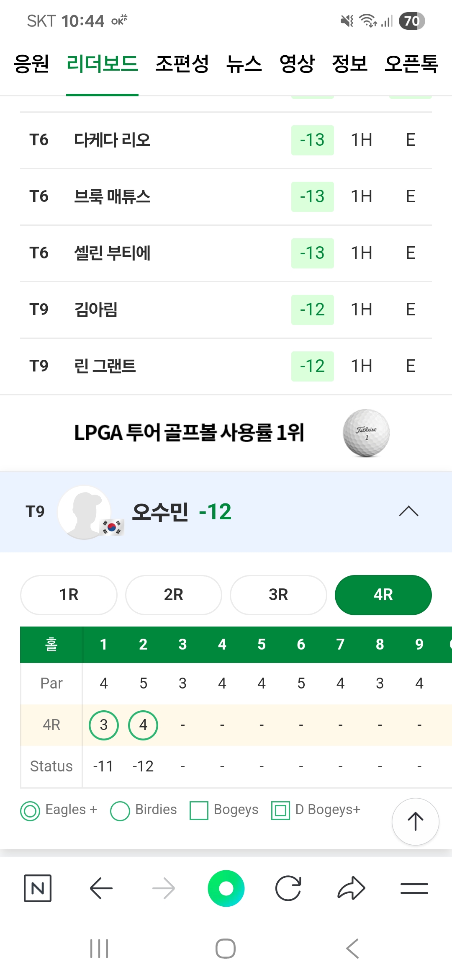Open the 뉴스 tab
This screenshot has width=452, height=980.
pyautogui.click(x=244, y=64)
